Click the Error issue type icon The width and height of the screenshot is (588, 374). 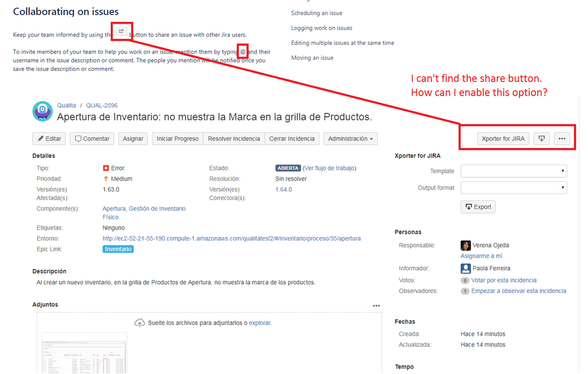(x=105, y=168)
